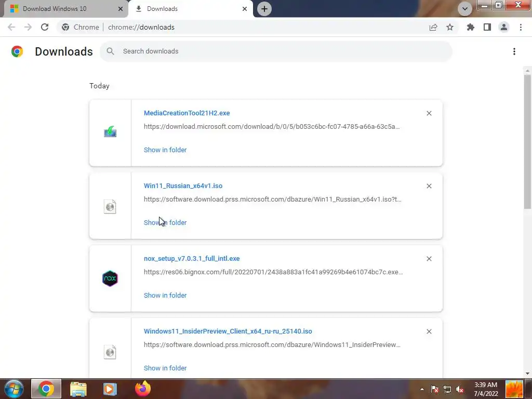Screen dimensions: 532x399
Task: Click the scrollbar down arrow
Action: click(x=527, y=374)
